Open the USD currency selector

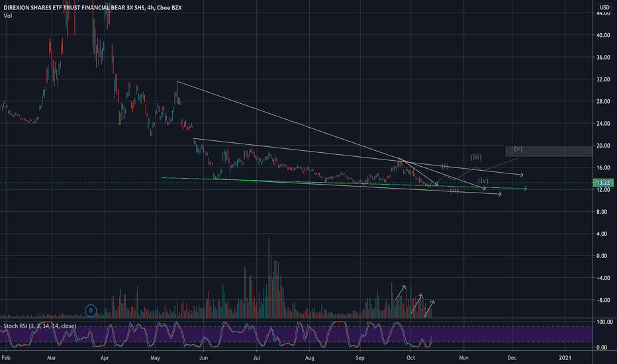pyautogui.click(x=604, y=7)
